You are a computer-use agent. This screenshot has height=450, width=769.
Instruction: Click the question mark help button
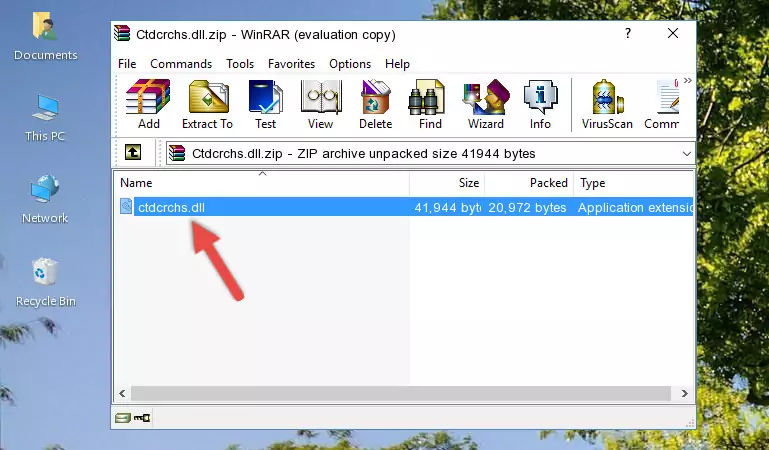pyautogui.click(x=628, y=33)
